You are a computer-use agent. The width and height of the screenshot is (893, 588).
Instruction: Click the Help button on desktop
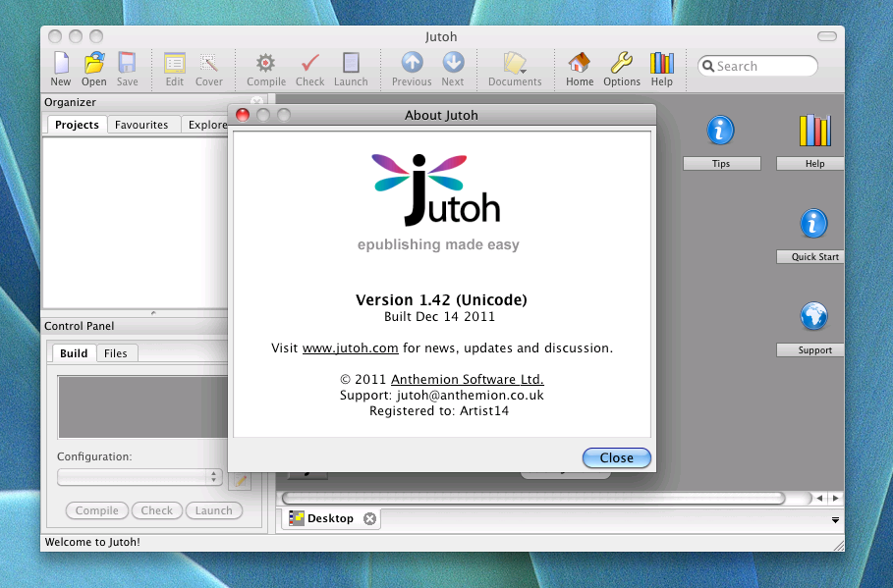(809, 163)
